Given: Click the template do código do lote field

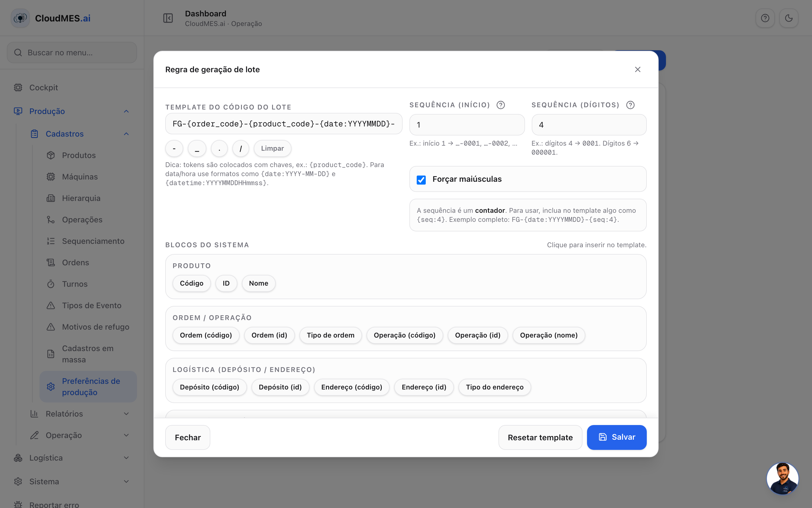Looking at the screenshot, I should coord(284,124).
